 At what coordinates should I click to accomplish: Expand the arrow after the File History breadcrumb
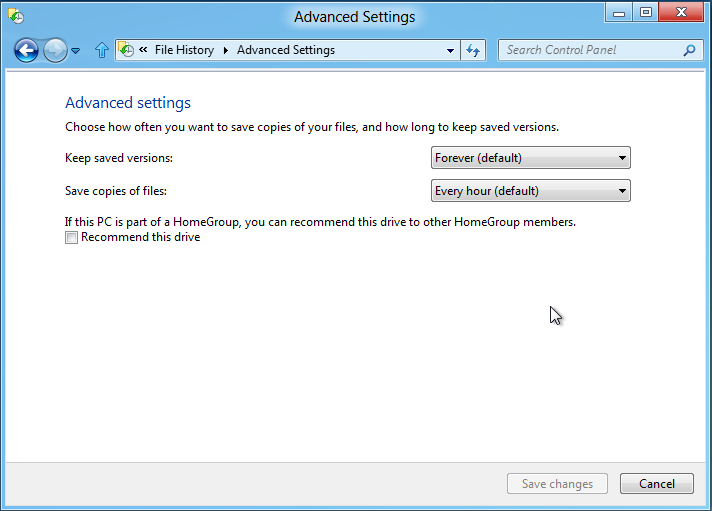[225, 50]
